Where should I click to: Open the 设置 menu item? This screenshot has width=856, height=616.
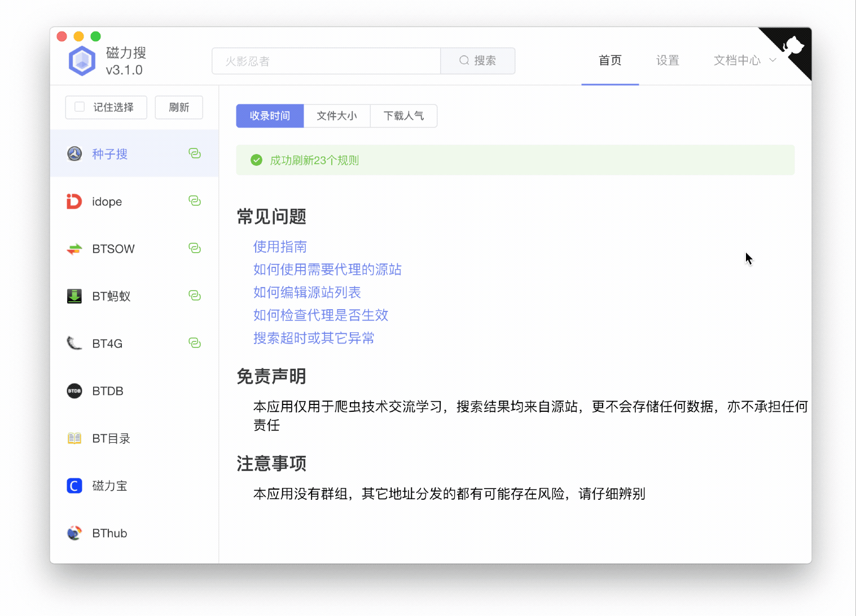click(x=667, y=60)
